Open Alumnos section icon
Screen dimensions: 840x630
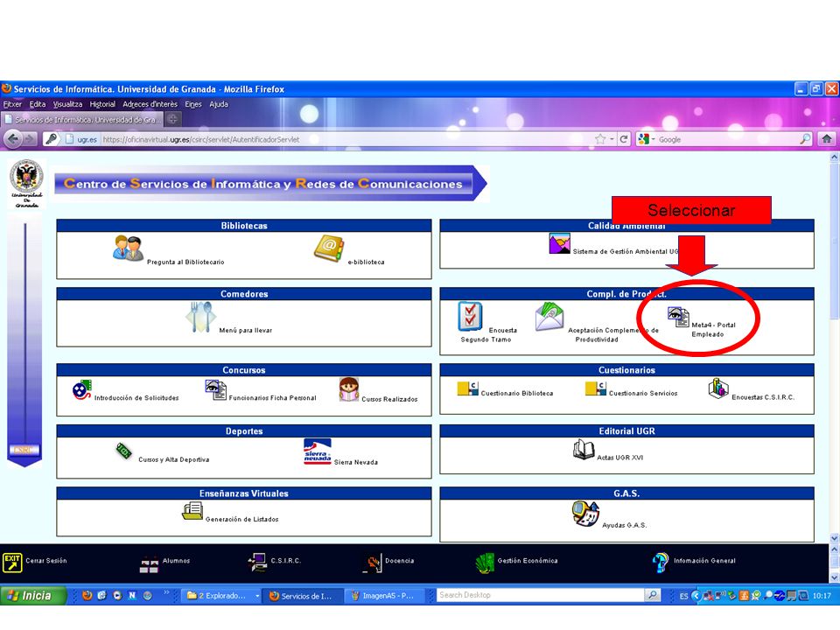click(x=149, y=565)
